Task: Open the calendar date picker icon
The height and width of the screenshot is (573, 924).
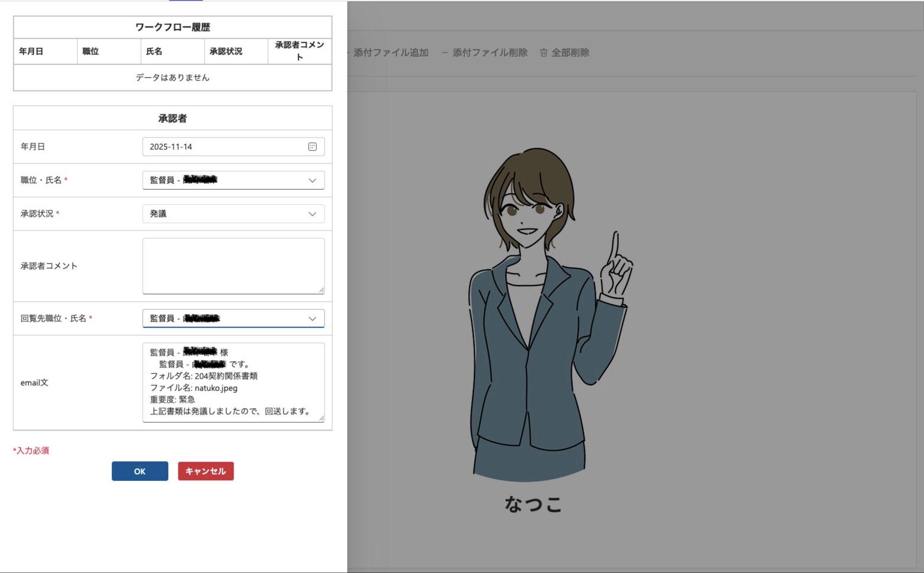Action: (x=312, y=147)
